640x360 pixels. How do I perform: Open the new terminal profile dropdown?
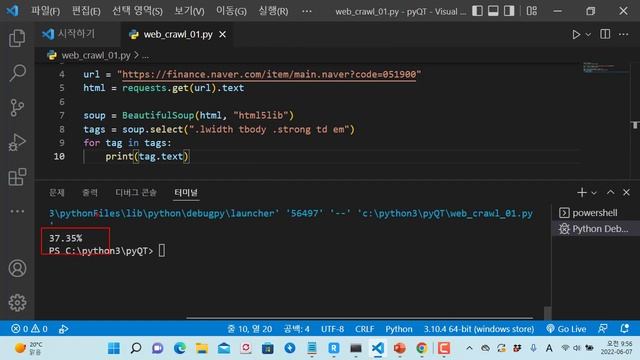tap(594, 193)
